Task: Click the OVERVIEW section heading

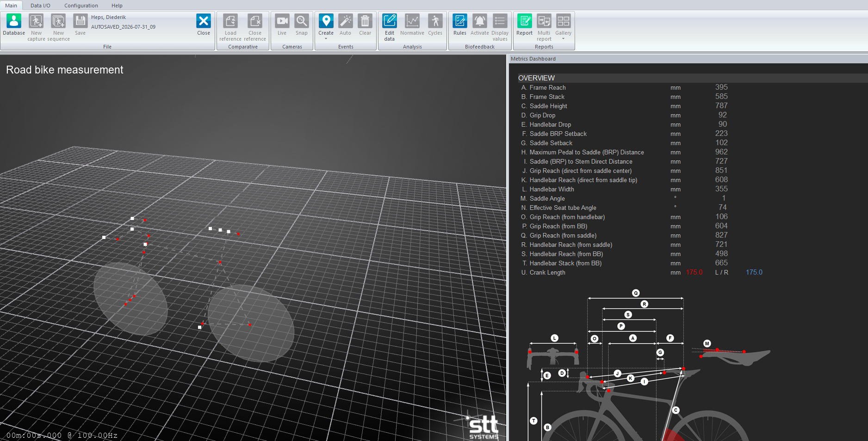Action: (x=536, y=78)
